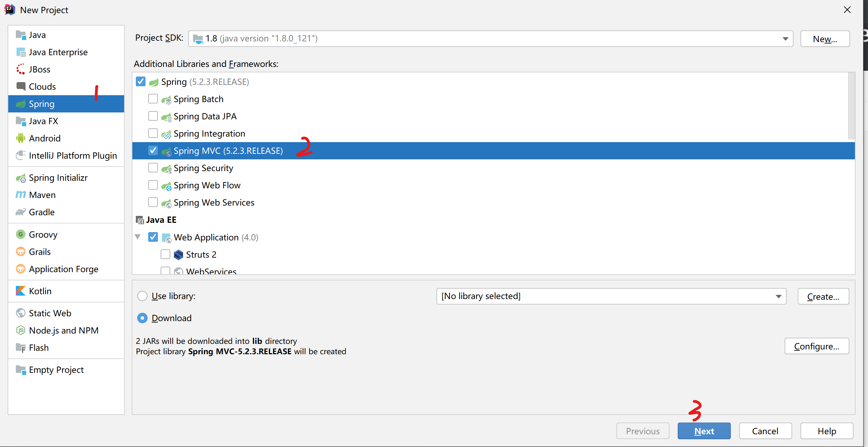Open Help for New Project

pos(827,431)
